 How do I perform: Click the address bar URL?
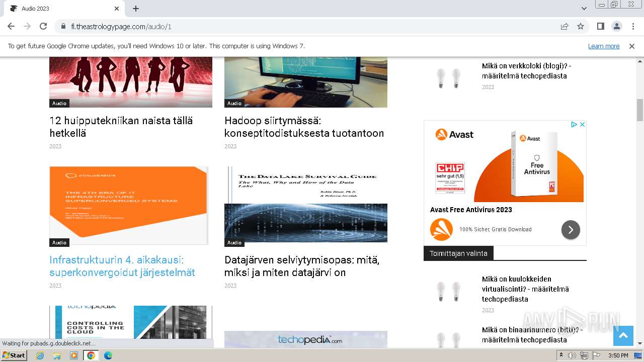(x=121, y=27)
